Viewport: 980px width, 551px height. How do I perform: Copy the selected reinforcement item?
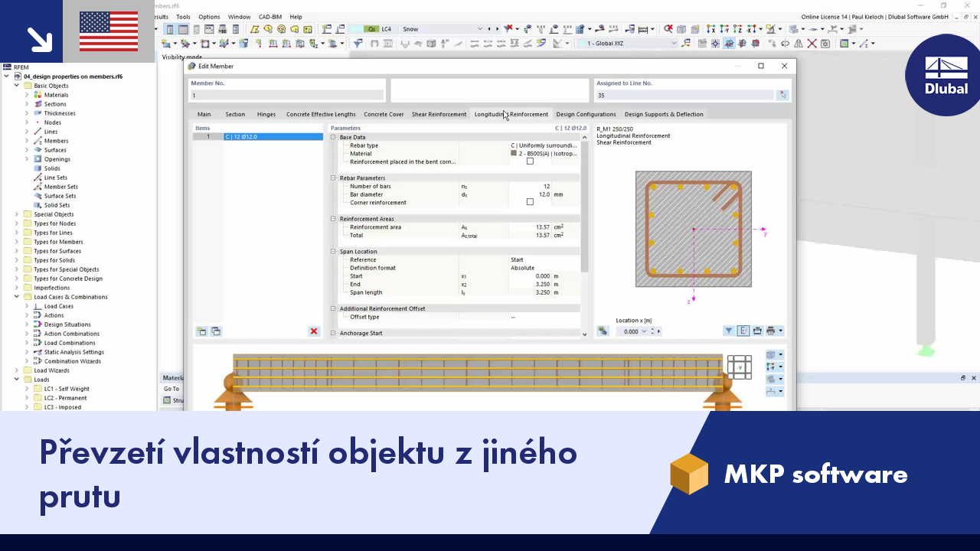pos(216,331)
